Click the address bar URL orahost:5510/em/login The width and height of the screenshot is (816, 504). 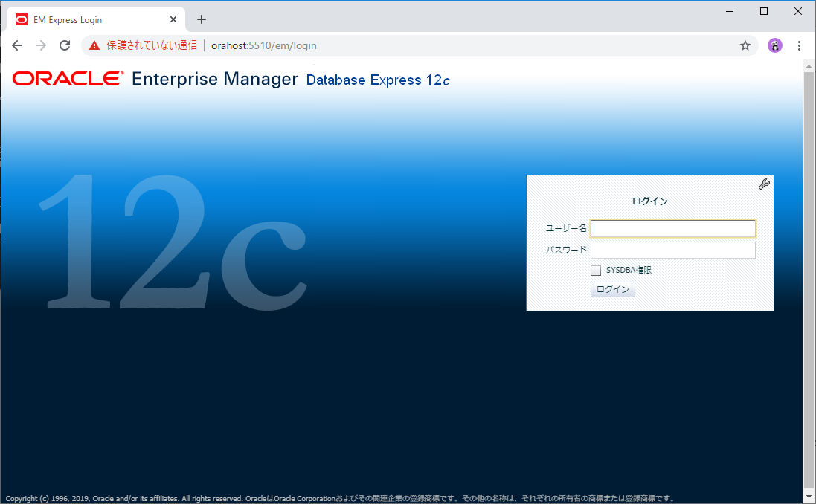264,46
